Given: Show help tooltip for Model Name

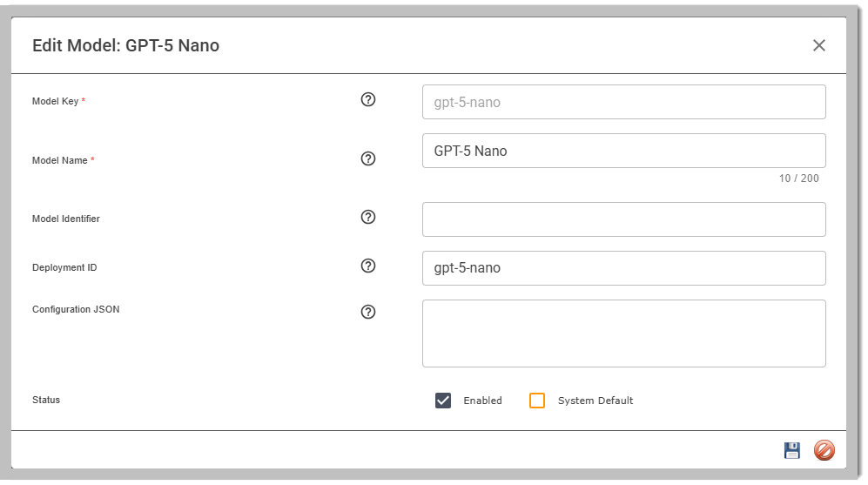Looking at the screenshot, I should click(x=368, y=159).
